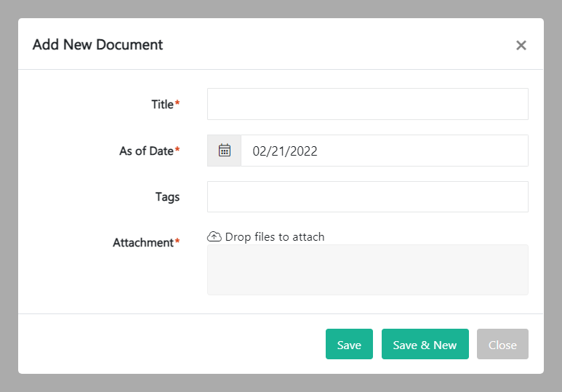562x392 pixels.
Task: Select the Tags label text
Action: (167, 196)
